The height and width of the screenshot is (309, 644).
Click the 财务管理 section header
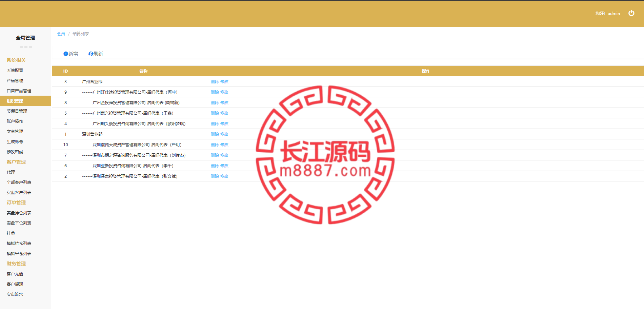pyautogui.click(x=16, y=264)
